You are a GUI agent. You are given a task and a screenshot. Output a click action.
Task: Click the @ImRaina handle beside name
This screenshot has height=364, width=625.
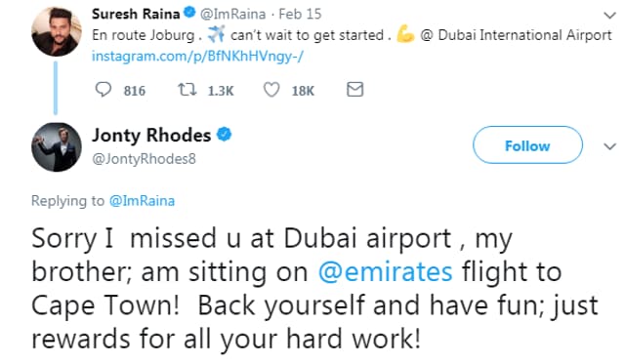[232, 14]
